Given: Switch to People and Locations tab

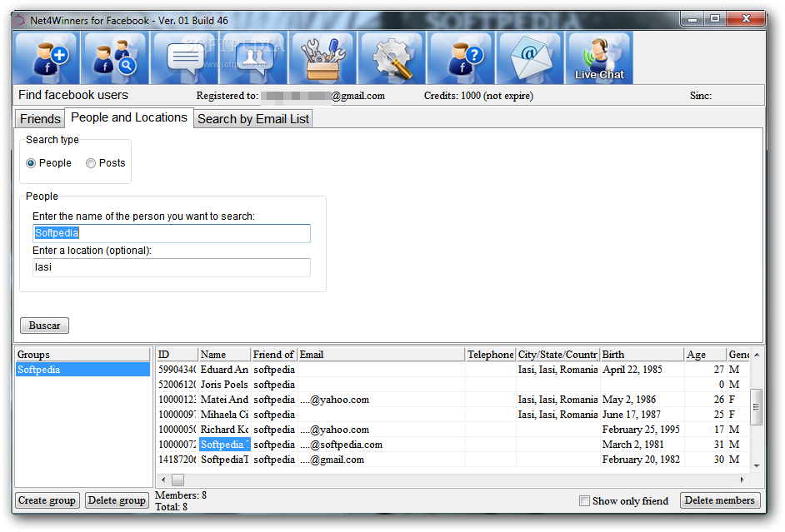Looking at the screenshot, I should tap(129, 117).
